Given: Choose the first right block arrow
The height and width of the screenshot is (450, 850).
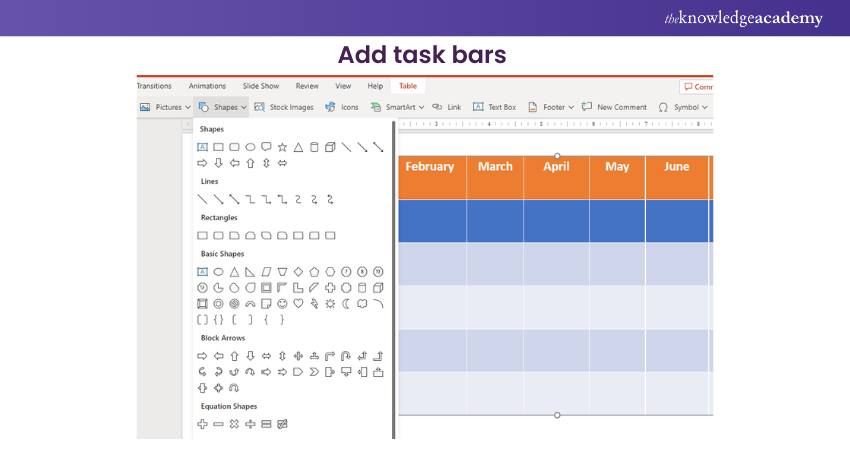Looking at the screenshot, I should 202,355.
